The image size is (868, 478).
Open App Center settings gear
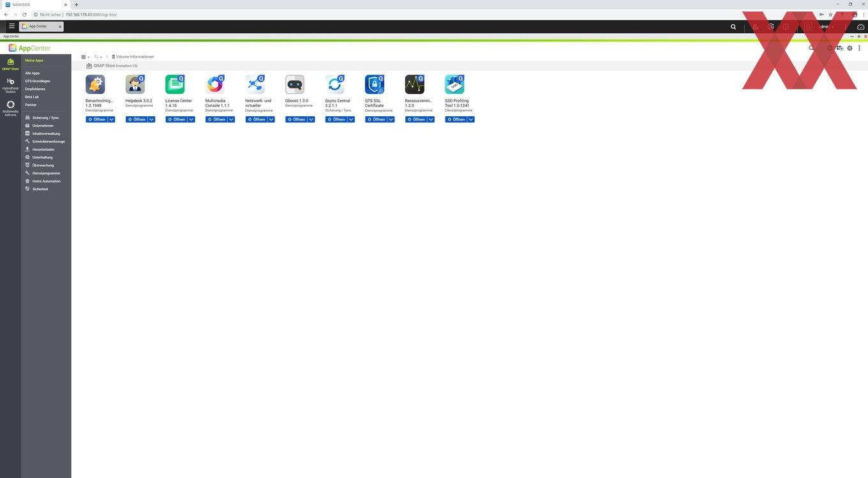[x=849, y=48]
